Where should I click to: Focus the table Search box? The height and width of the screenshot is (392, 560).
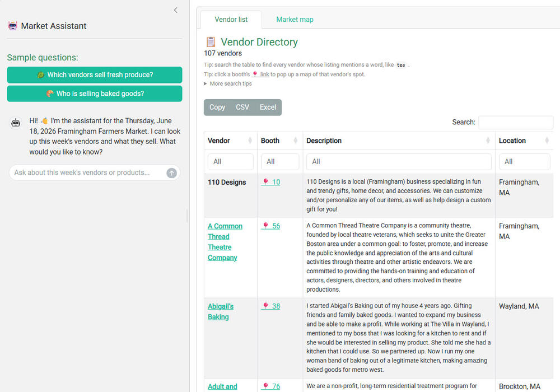pos(516,123)
